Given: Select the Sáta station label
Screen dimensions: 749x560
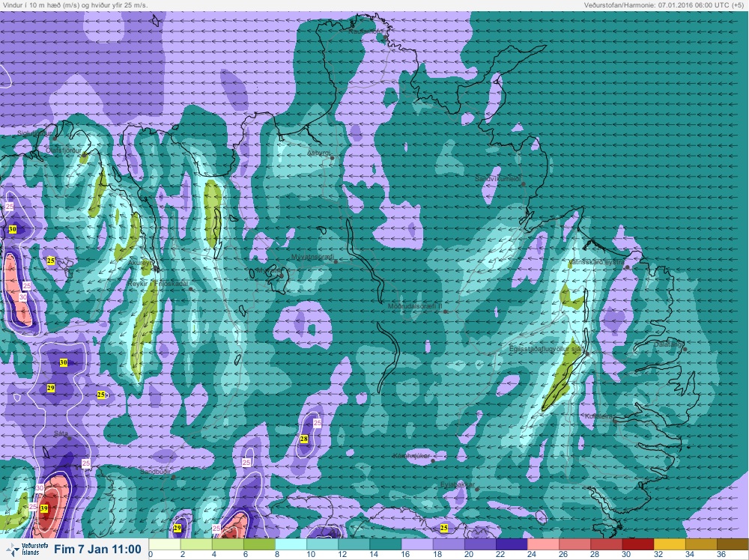Looking at the screenshot, I should click(61, 433).
